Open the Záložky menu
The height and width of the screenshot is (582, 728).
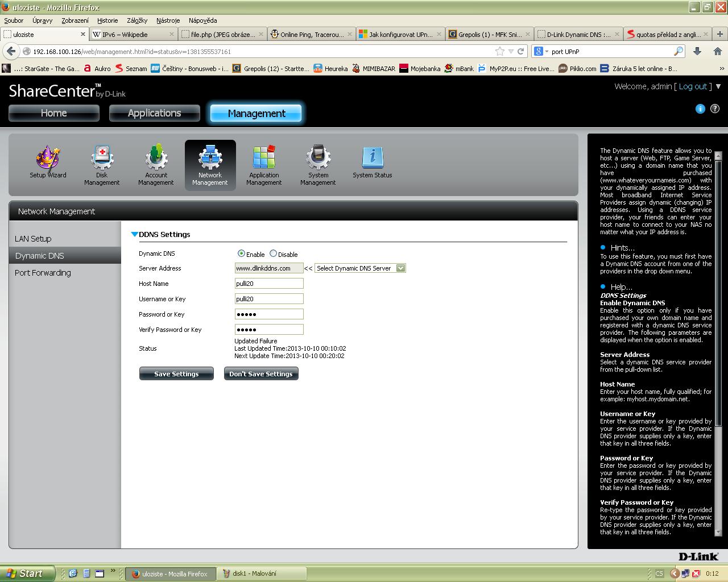[137, 20]
